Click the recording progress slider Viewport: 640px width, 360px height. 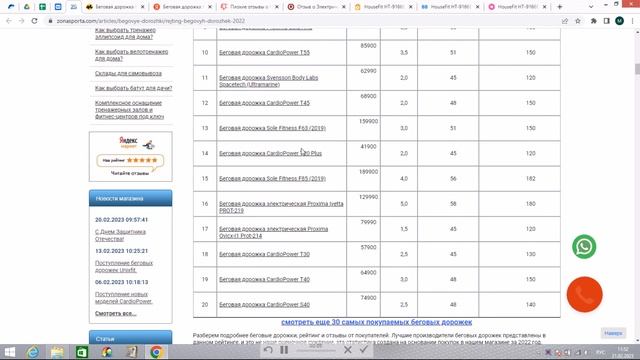click(316, 350)
